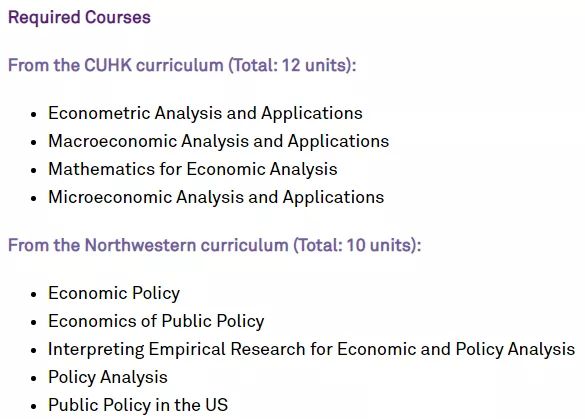Click Microeconomic Analysis and Applications course
Screen dimensions: 585x419
click(x=216, y=197)
